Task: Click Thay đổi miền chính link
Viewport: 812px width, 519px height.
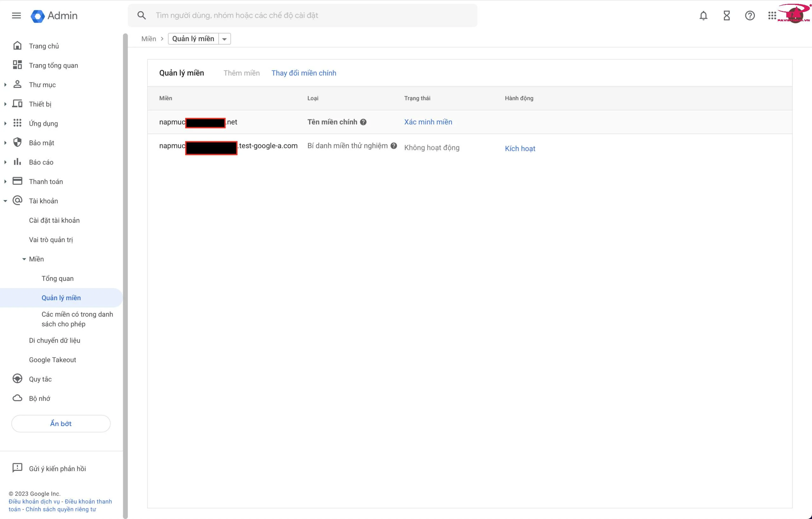Action: coord(304,73)
